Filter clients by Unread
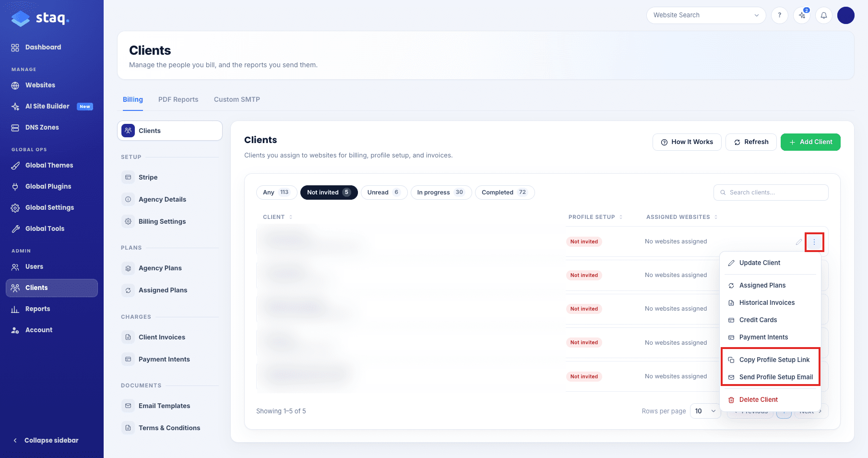The width and height of the screenshot is (868, 458). pyautogui.click(x=384, y=193)
